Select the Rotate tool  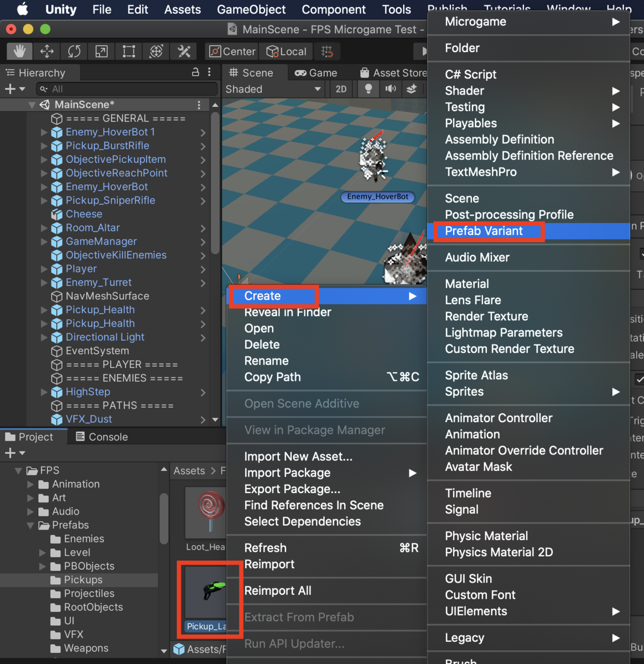coord(74,51)
